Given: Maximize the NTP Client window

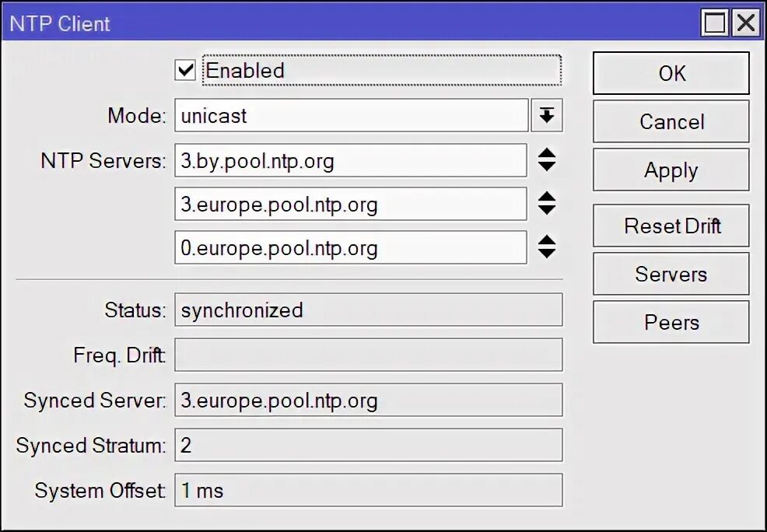Looking at the screenshot, I should pyautogui.click(x=715, y=22).
